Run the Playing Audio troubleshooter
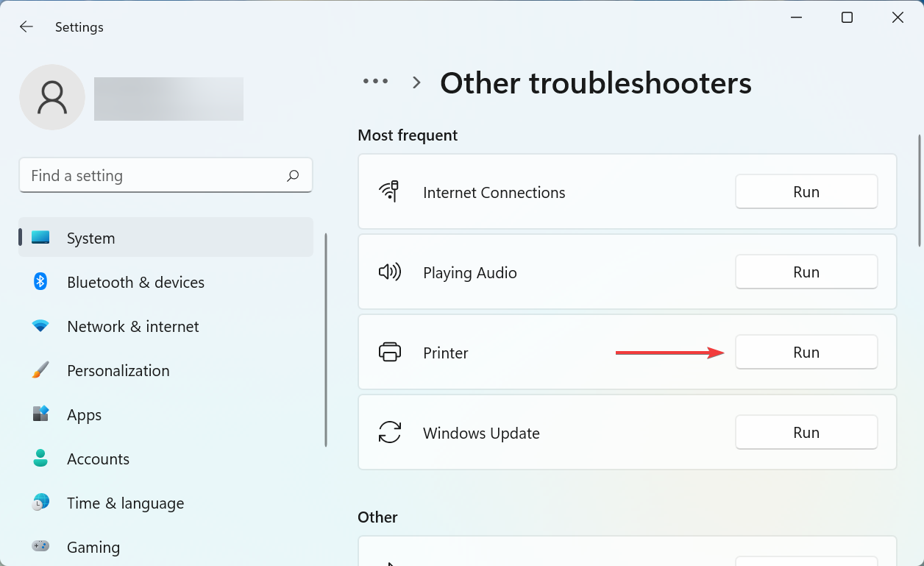924x566 pixels. 806,272
